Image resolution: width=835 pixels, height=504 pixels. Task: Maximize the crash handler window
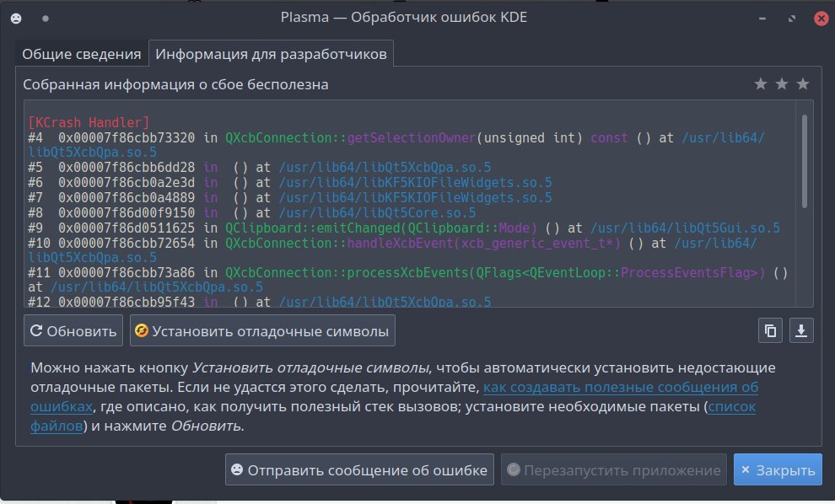click(792, 19)
